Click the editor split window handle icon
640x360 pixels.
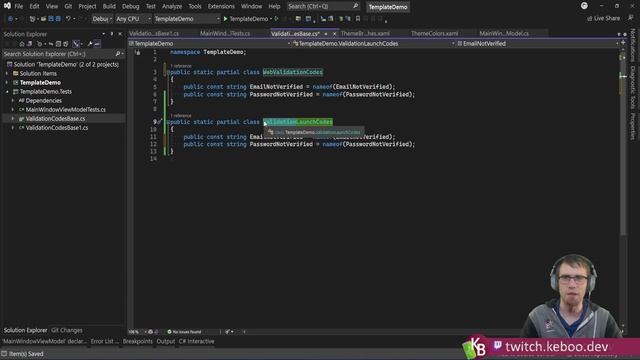tap(623, 43)
